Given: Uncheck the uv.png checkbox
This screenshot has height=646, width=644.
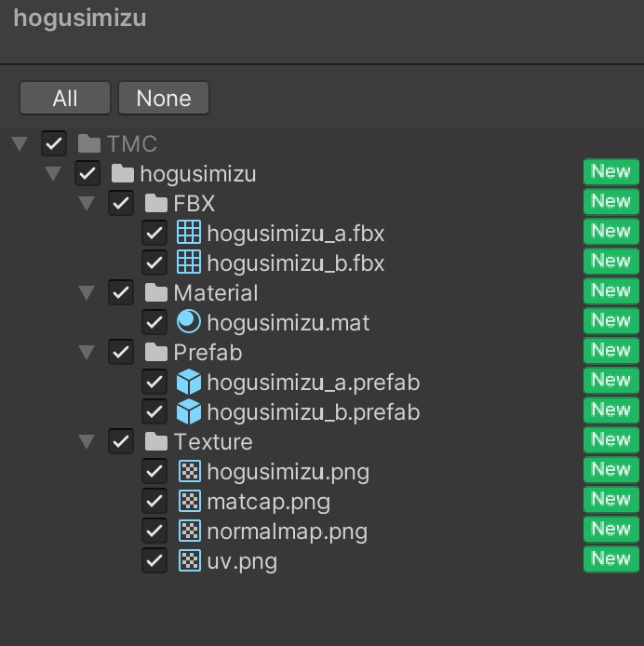Looking at the screenshot, I should 154,560.
